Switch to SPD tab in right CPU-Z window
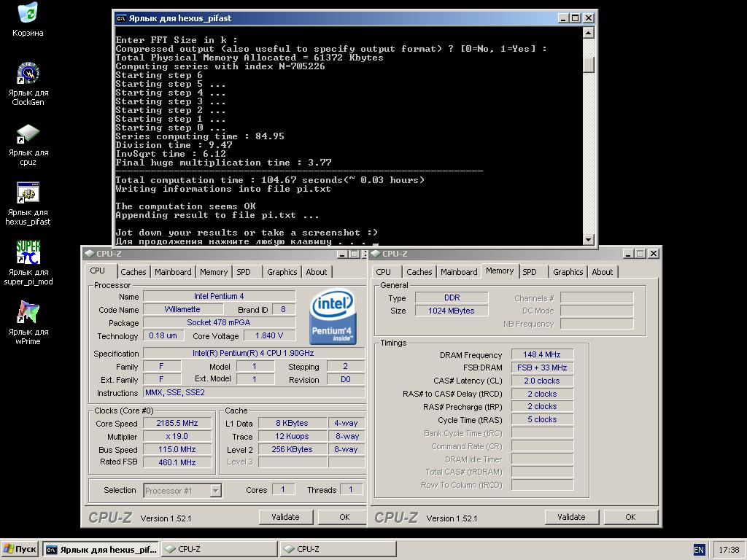The width and height of the screenshot is (747, 560). pos(530,272)
